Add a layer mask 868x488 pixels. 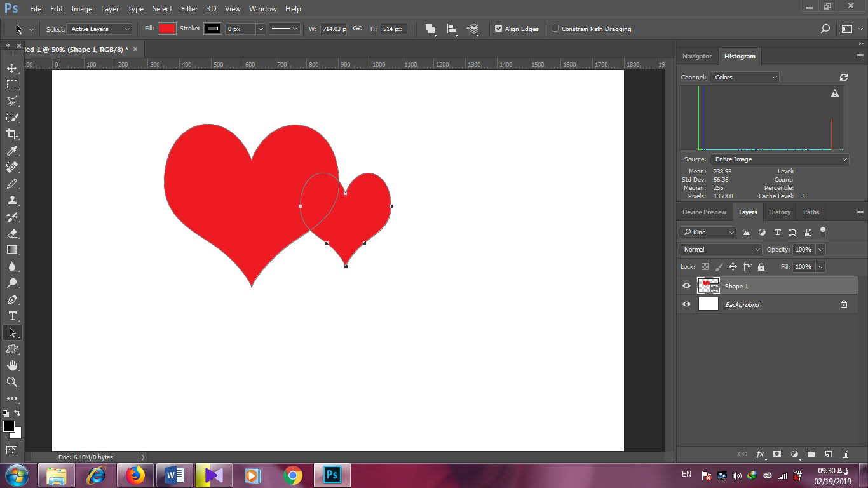(x=776, y=454)
